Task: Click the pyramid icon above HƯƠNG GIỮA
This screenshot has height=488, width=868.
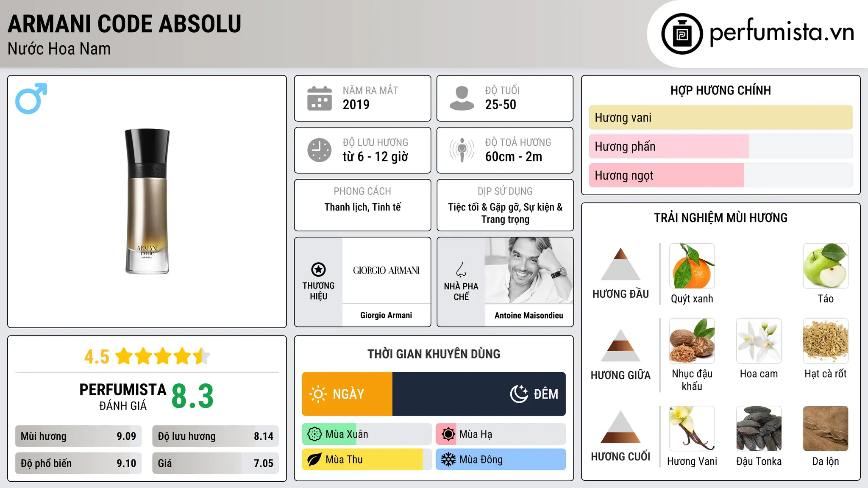Action: (x=620, y=345)
